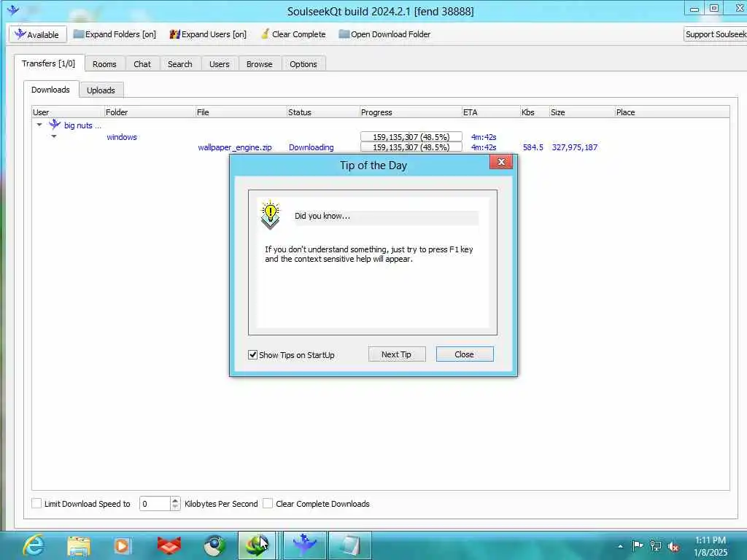Select wallpaper_engine.zip file row
Image resolution: width=747 pixels, height=560 pixels.
234,147
